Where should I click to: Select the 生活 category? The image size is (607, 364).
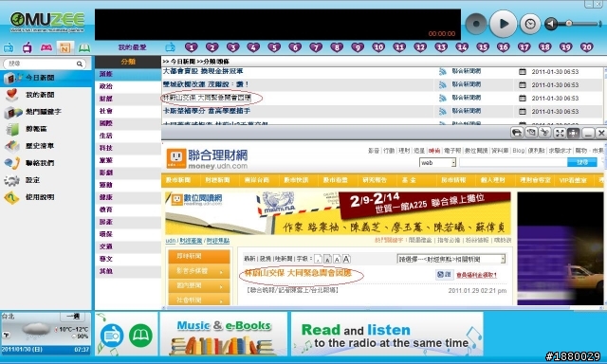point(128,136)
